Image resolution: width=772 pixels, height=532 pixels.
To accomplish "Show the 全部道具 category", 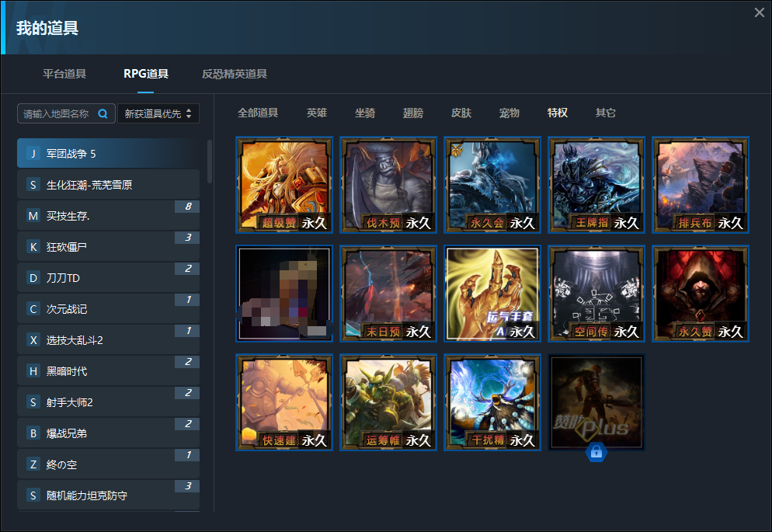I will tap(258, 113).
